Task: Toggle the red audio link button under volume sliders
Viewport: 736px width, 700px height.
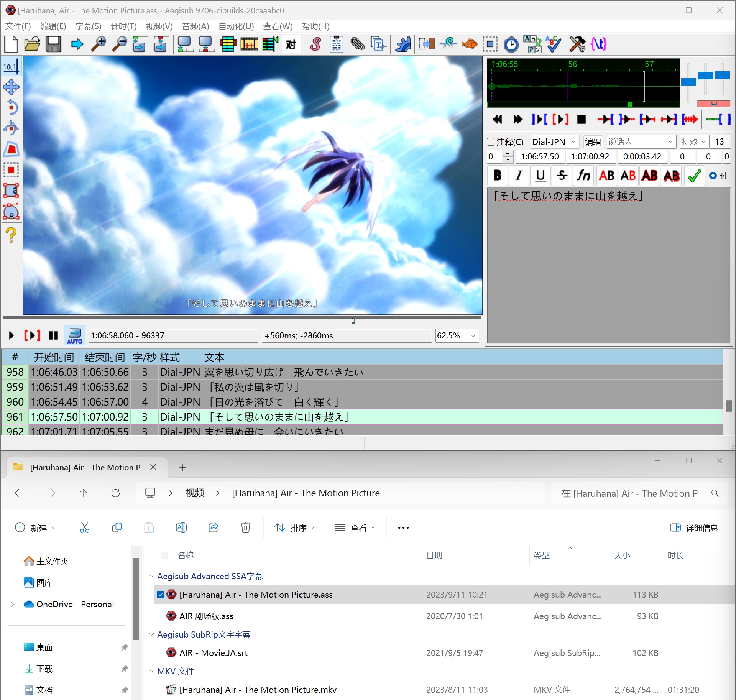Action: [713, 104]
